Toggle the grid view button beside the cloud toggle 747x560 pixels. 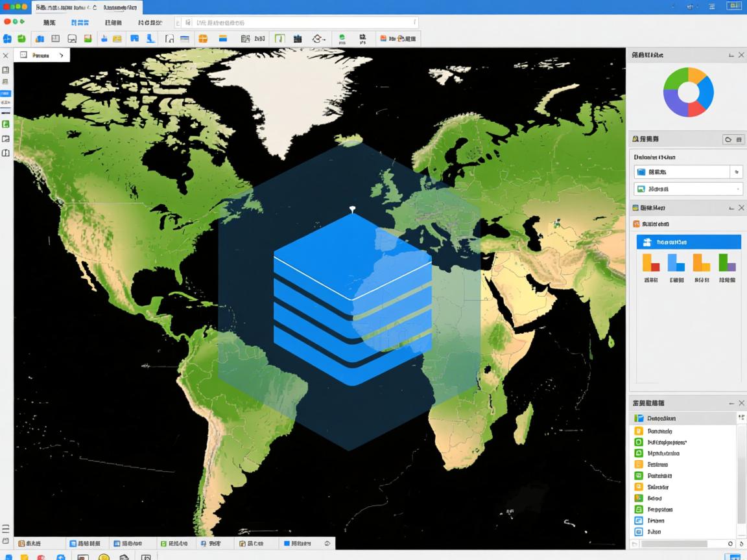(x=740, y=139)
